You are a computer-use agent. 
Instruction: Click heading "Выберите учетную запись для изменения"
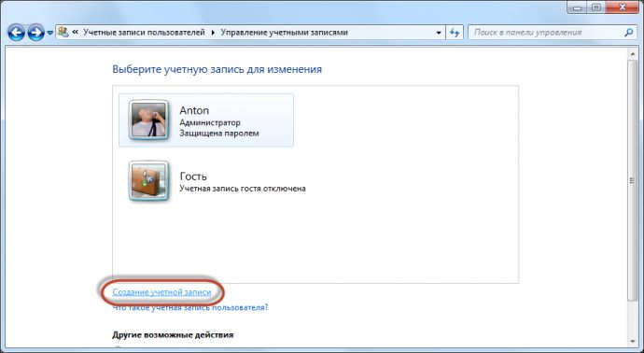pyautogui.click(x=217, y=69)
